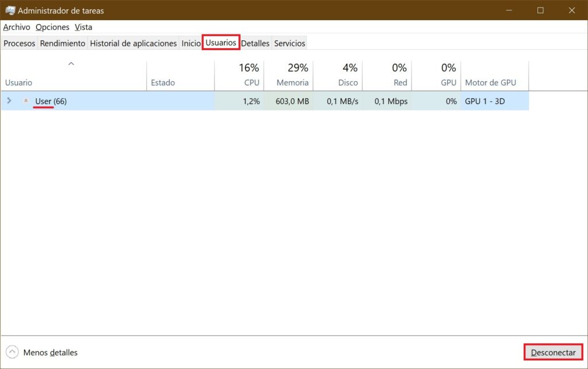Switch to the Servicios tab
This screenshot has height=369, width=588.
click(x=289, y=43)
